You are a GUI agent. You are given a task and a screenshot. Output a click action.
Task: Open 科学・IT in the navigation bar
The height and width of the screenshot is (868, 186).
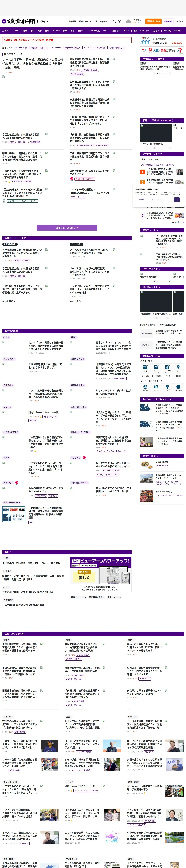[81, 31]
